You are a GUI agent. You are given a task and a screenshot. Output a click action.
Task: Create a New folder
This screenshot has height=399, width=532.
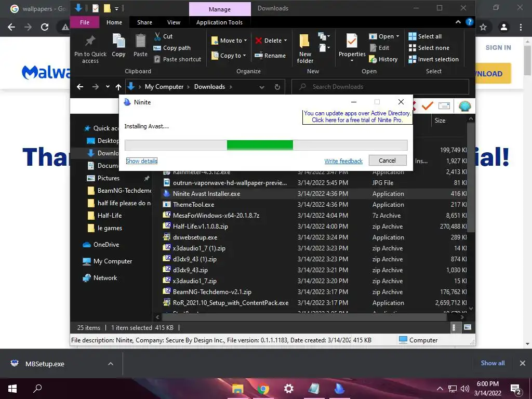pyautogui.click(x=304, y=48)
